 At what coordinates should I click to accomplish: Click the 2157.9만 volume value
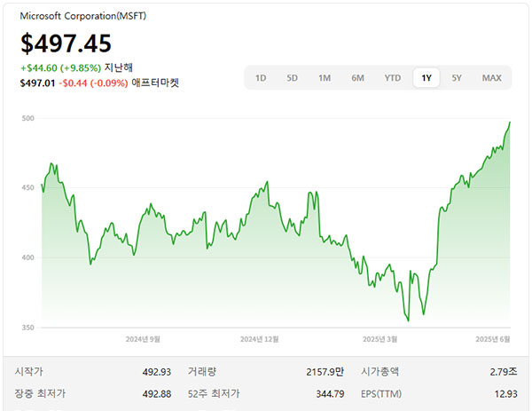(x=325, y=372)
